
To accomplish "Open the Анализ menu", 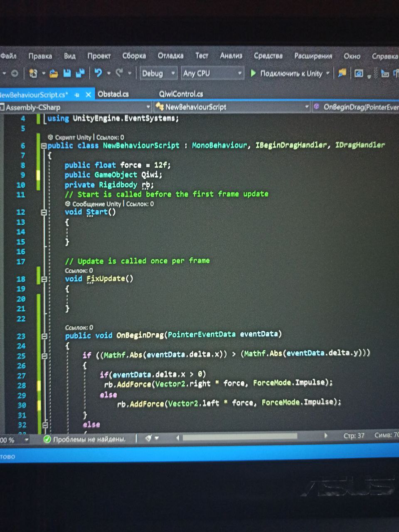I will pyautogui.click(x=231, y=56).
